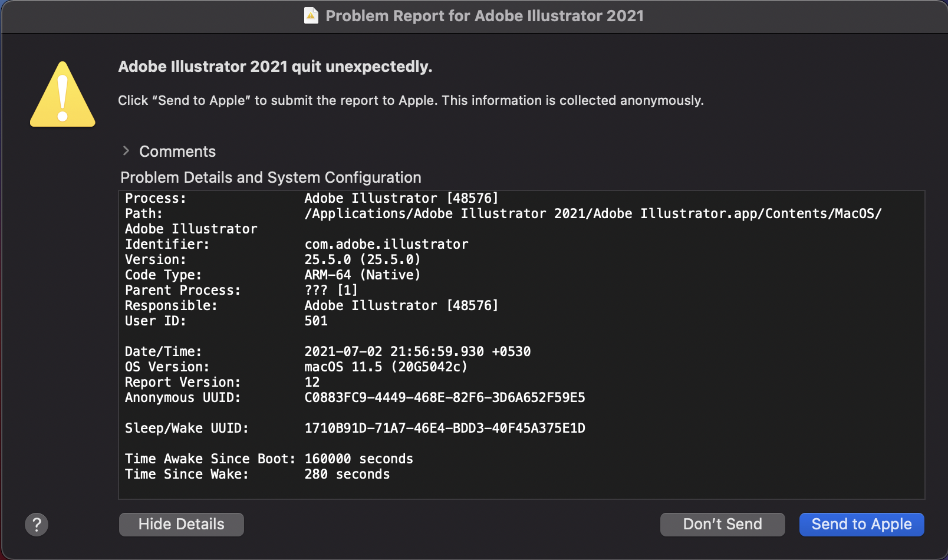Click the Comments label text
The width and height of the screenshot is (948, 560).
pos(177,151)
